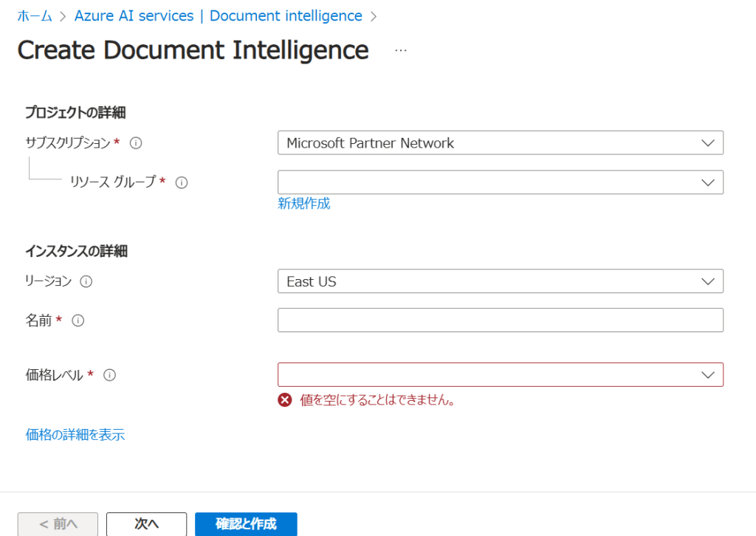Click the 次へ button
Screen dimensions: 756x536
click(146, 524)
